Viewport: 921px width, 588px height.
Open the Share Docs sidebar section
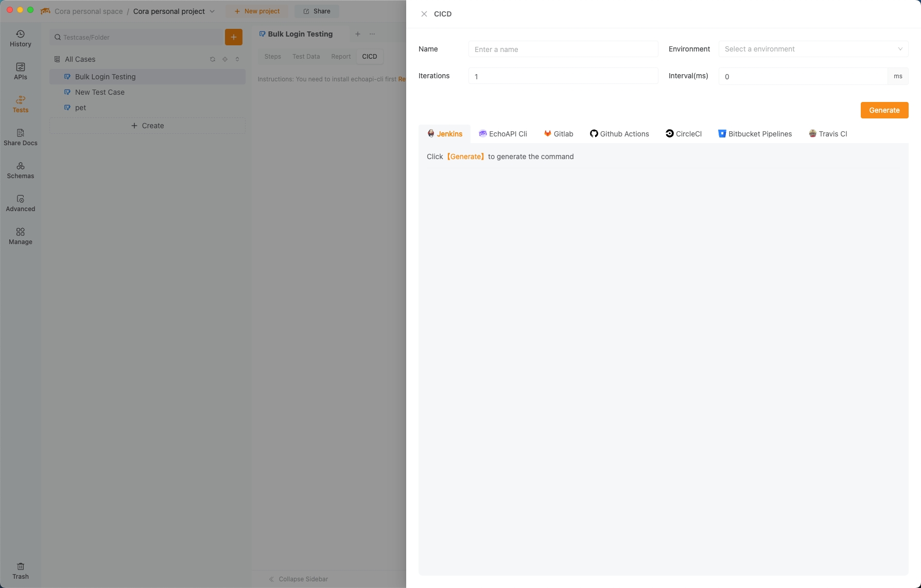[21, 137]
